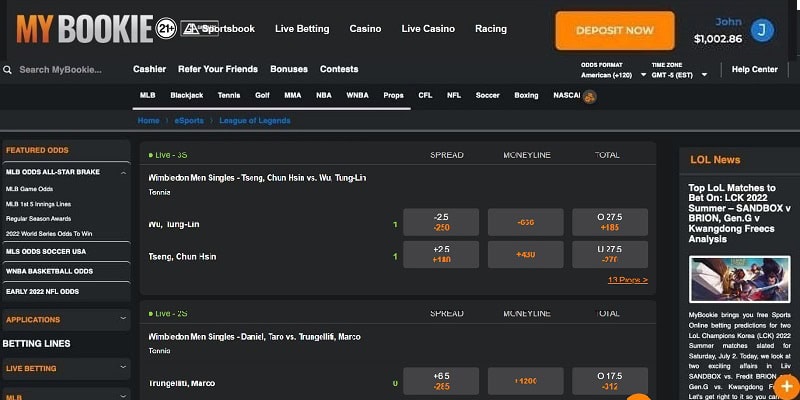Image resolution: width=800 pixels, height=400 pixels.
Task: Select the MLB sports tab
Action: (147, 95)
